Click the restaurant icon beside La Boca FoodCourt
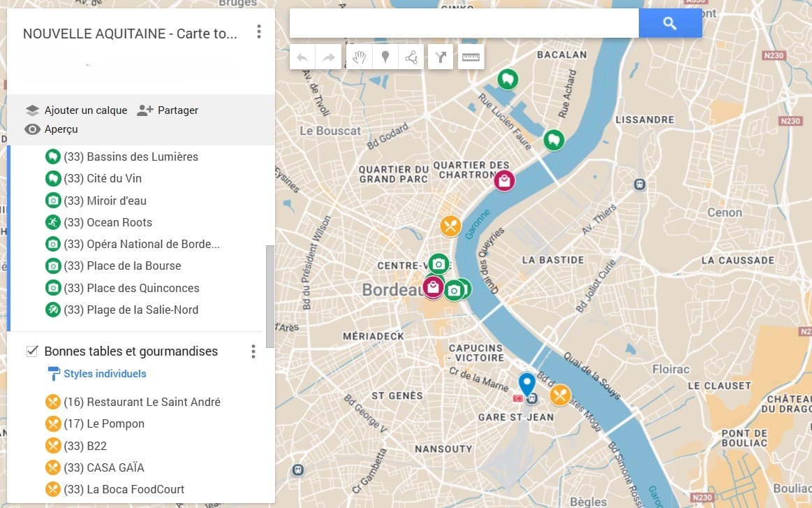The image size is (812, 508). click(x=53, y=489)
